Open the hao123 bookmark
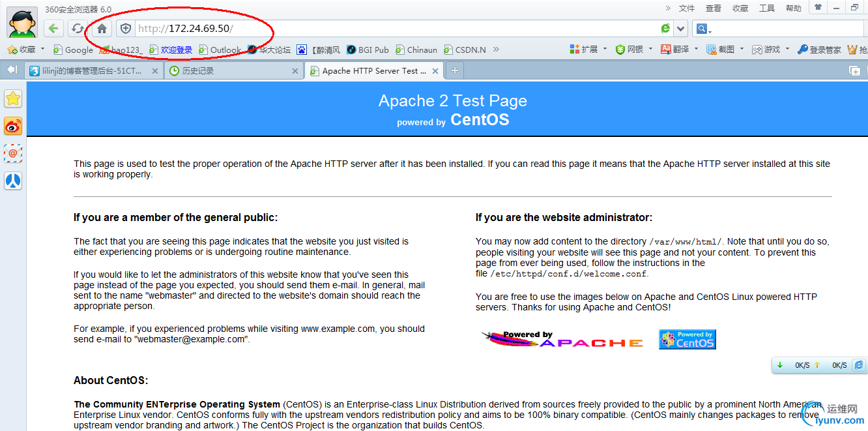Viewport: 868px width, 431px height. (x=121, y=50)
